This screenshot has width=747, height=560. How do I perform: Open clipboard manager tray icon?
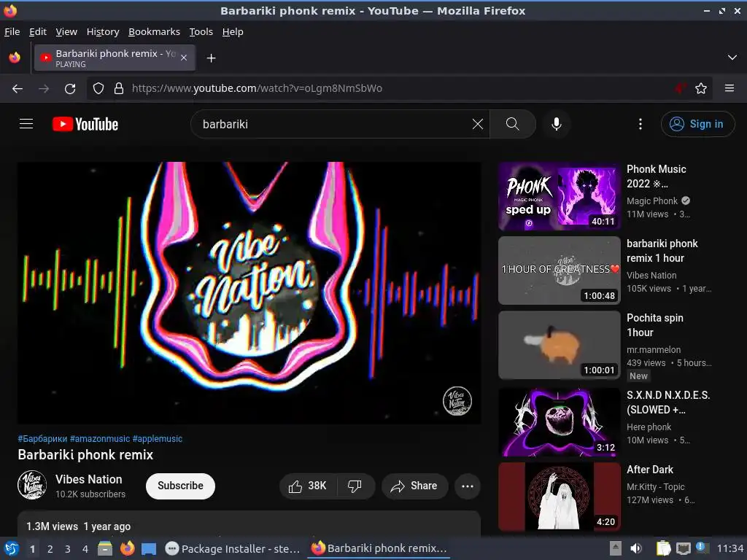coord(662,548)
